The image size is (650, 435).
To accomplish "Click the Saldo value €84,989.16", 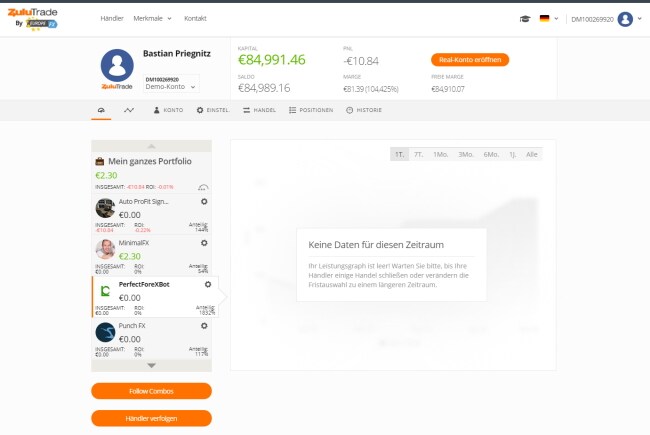I will tap(264, 88).
